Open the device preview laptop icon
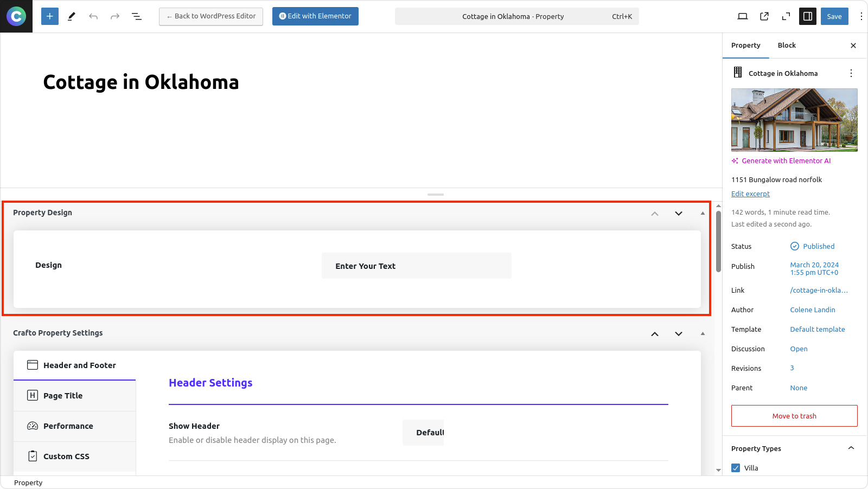The height and width of the screenshot is (489, 868). click(x=743, y=16)
